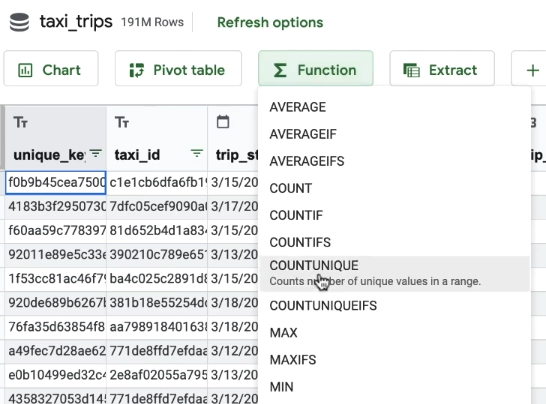
Task: Open filter for taxi_id column
Action: 197,153
